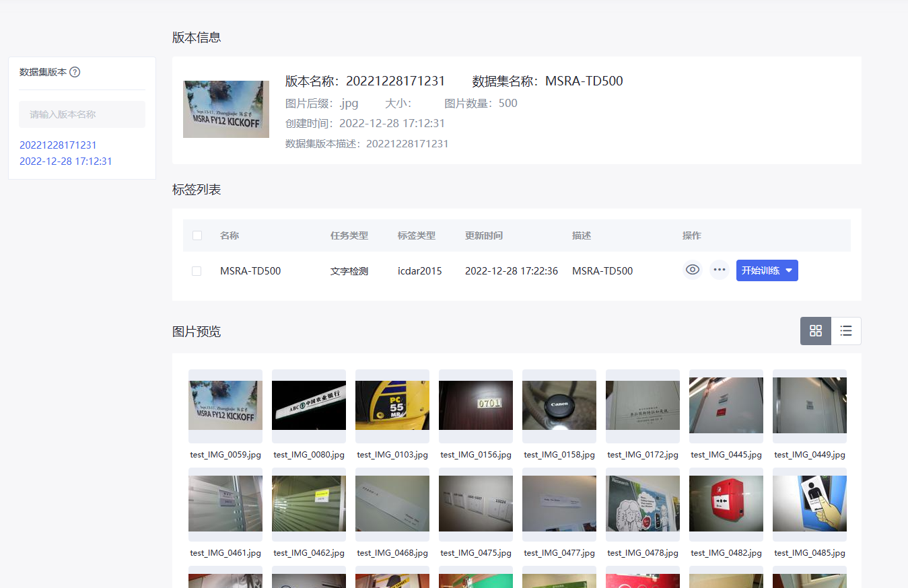Open the 开始训练 dropdown button
Screen dimensions: 908x588
(767, 270)
